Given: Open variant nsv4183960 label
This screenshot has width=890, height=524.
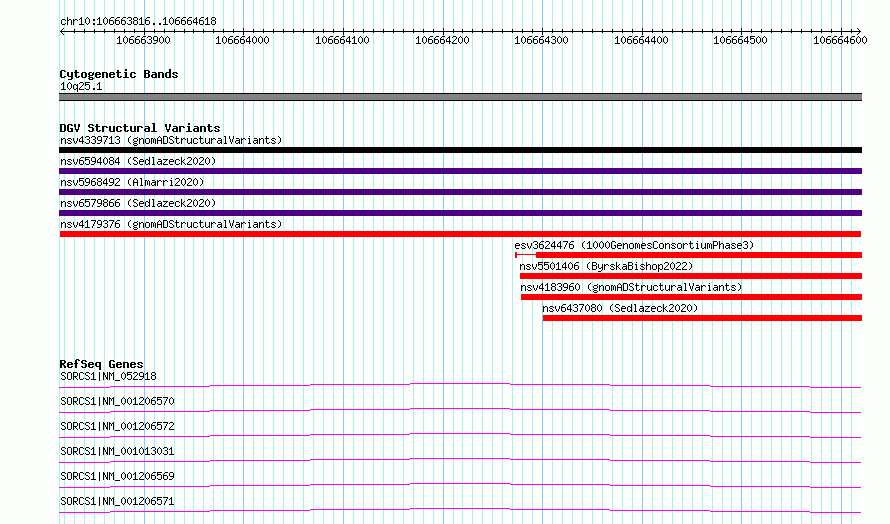Looking at the screenshot, I should click(x=631, y=287).
